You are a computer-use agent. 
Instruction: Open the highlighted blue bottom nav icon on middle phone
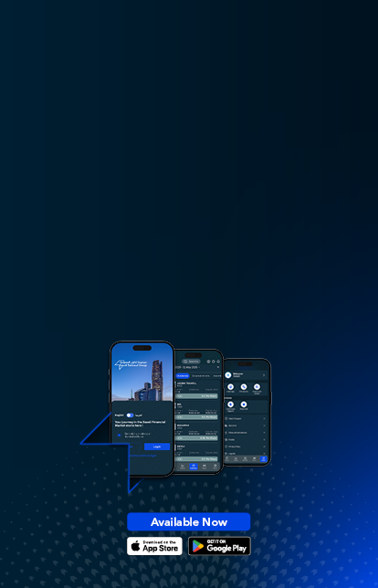[x=194, y=467]
